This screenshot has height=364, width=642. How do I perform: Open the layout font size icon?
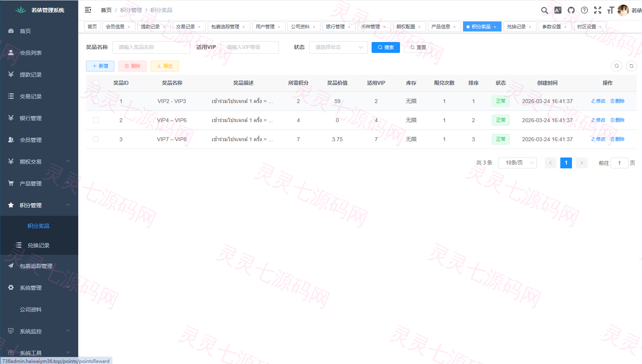tap(610, 10)
